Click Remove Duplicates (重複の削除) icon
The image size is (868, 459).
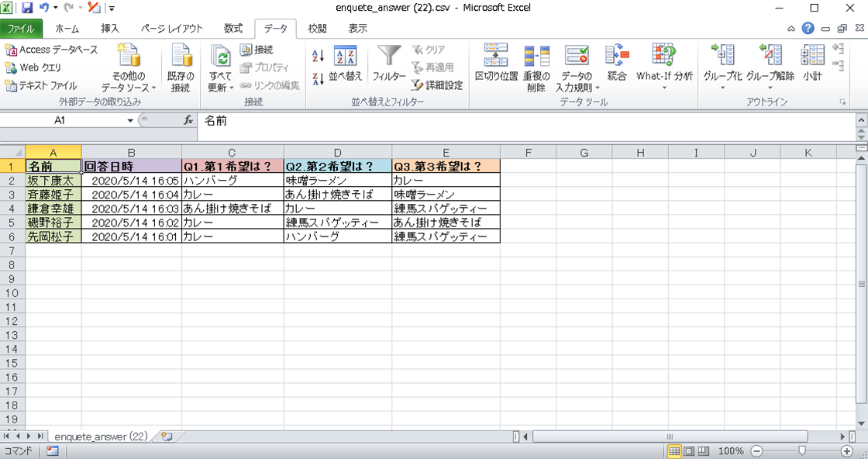coord(536,57)
